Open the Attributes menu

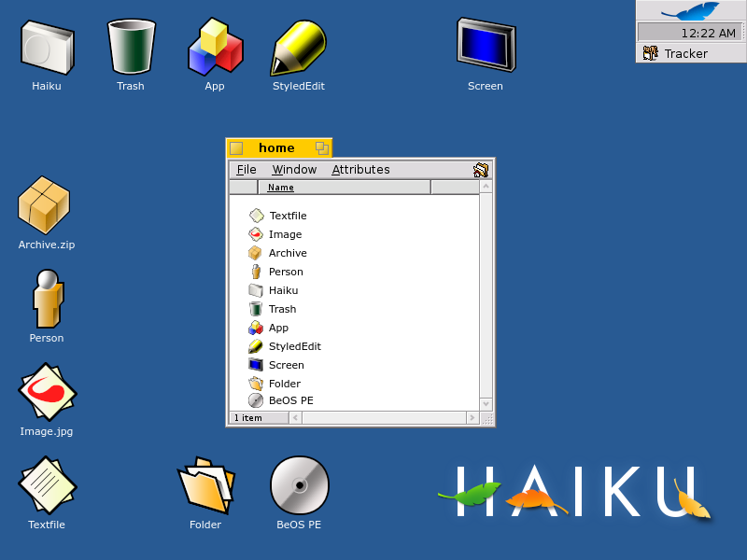[360, 170]
